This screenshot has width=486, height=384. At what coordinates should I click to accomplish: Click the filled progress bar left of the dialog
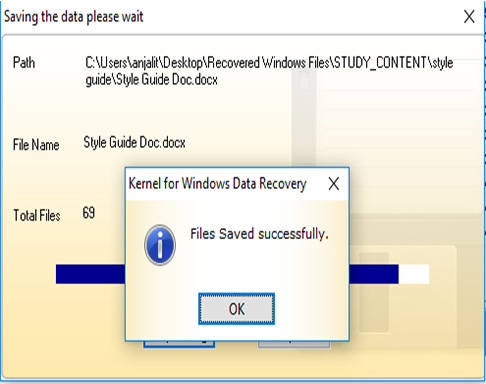(90, 274)
